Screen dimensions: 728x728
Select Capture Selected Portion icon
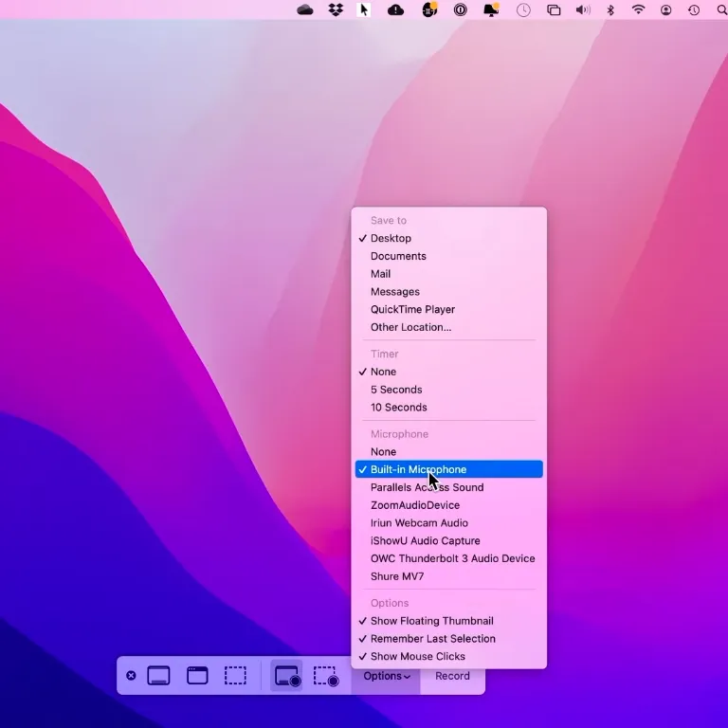235,676
